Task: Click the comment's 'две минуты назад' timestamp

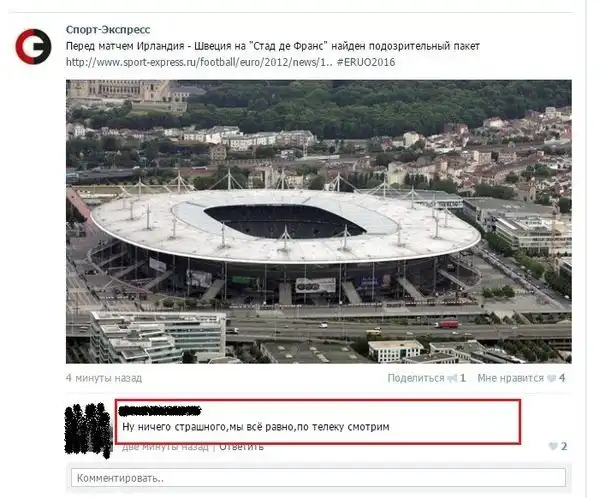Action: tap(165, 447)
